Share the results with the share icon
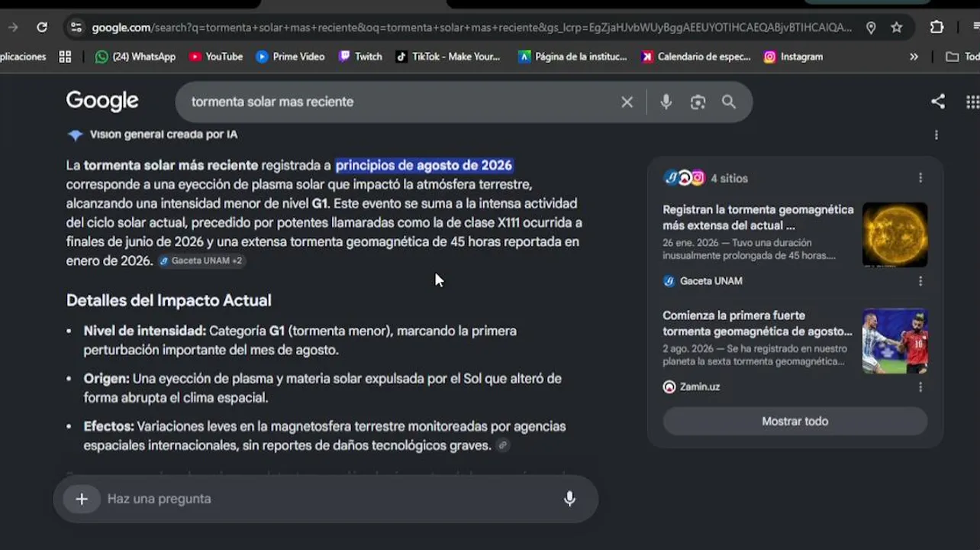Viewport: 980px width, 550px height. (x=938, y=102)
